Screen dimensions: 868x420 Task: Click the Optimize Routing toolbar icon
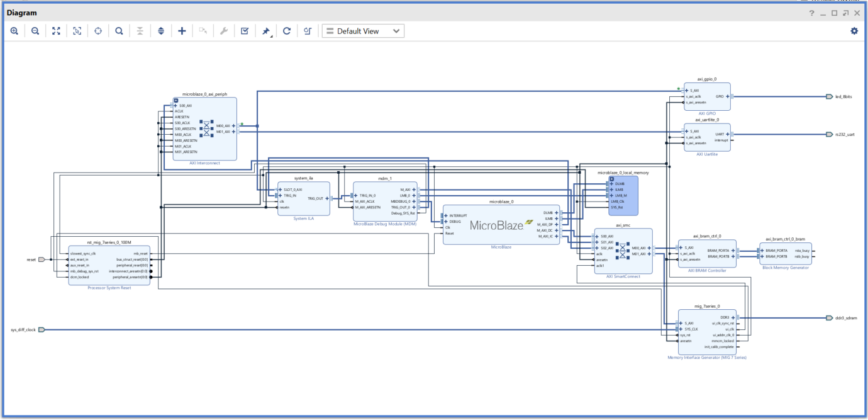[308, 31]
